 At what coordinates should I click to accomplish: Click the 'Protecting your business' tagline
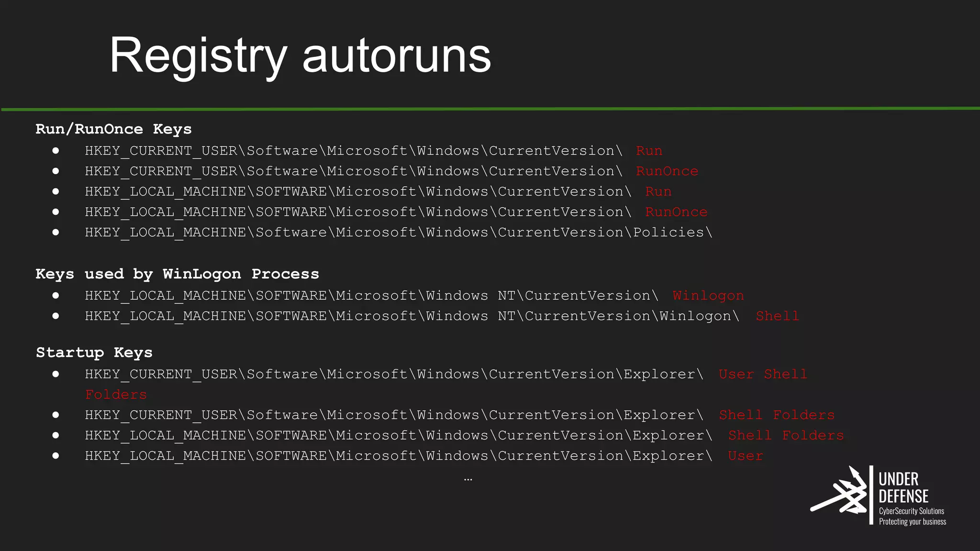click(912, 521)
